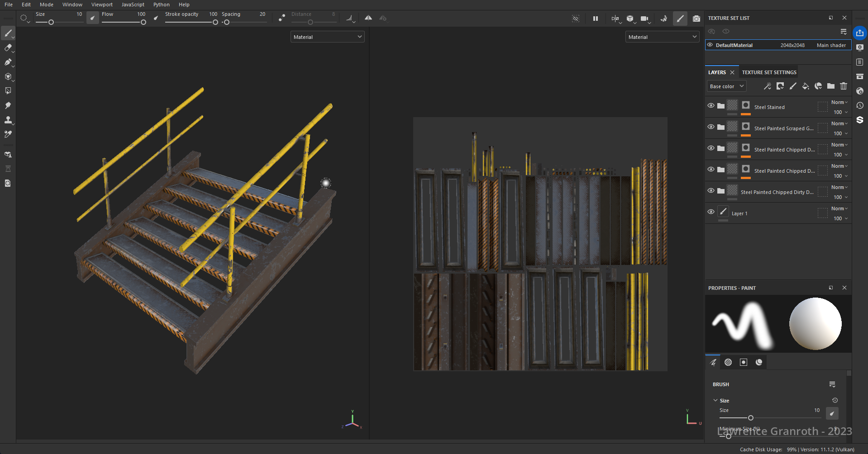Click the Stroke opacity slider handle

pyautogui.click(x=215, y=22)
